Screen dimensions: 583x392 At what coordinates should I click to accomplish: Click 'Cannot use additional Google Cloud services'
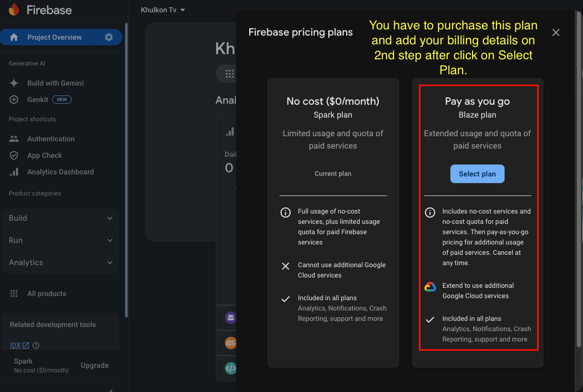pos(342,270)
